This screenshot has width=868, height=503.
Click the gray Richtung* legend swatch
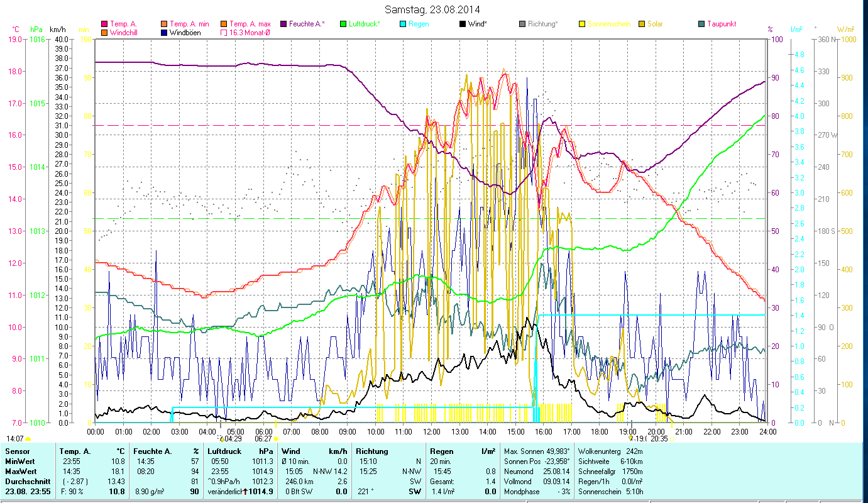click(x=522, y=24)
